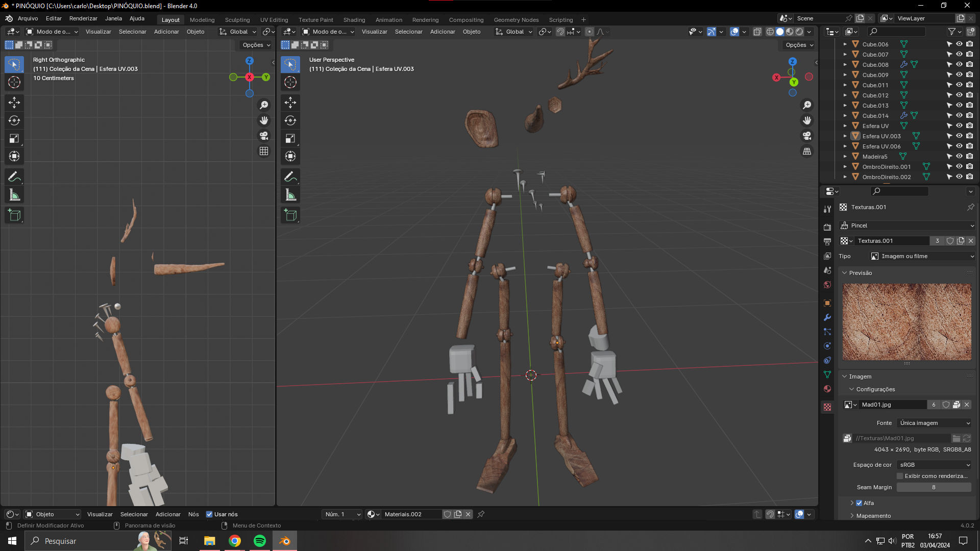Viewport: 980px width, 551px height.
Task: Select the Annotate tool in left viewport
Action: [14, 177]
